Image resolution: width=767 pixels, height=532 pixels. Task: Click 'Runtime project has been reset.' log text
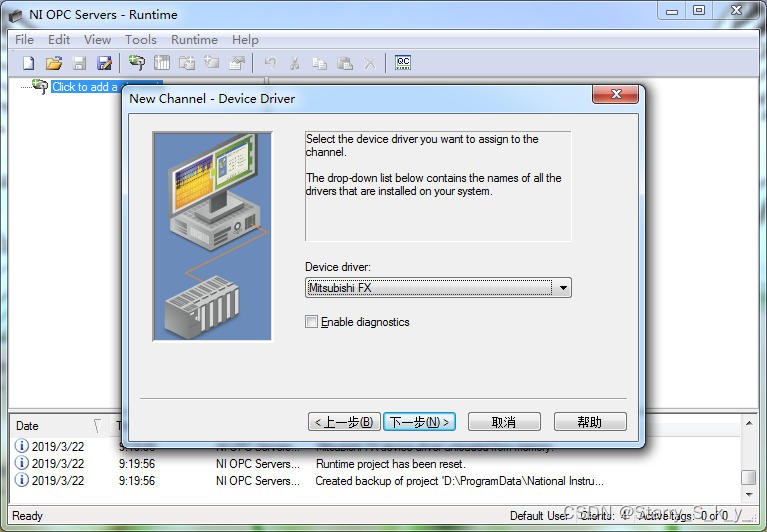pos(391,464)
